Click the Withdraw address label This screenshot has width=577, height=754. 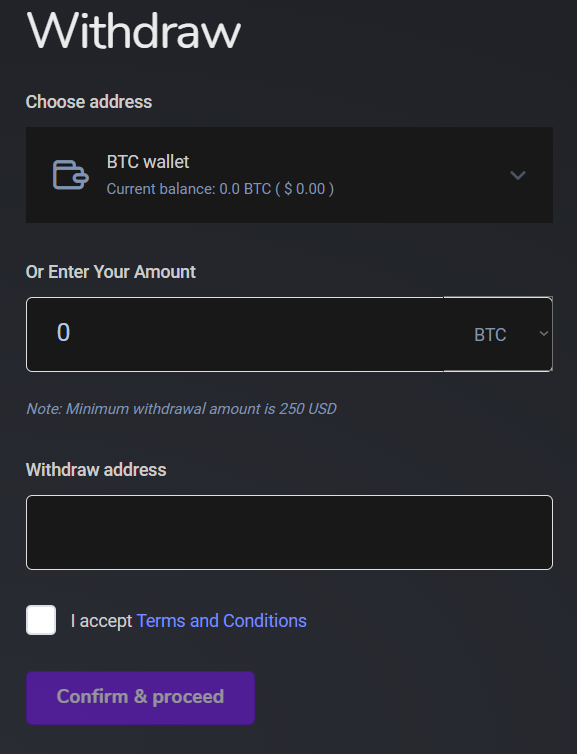point(96,470)
